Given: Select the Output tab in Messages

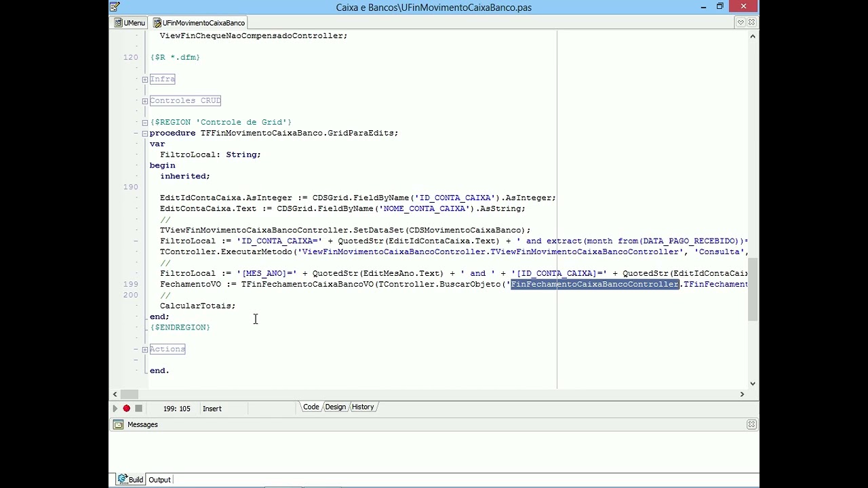Looking at the screenshot, I should 160,479.
